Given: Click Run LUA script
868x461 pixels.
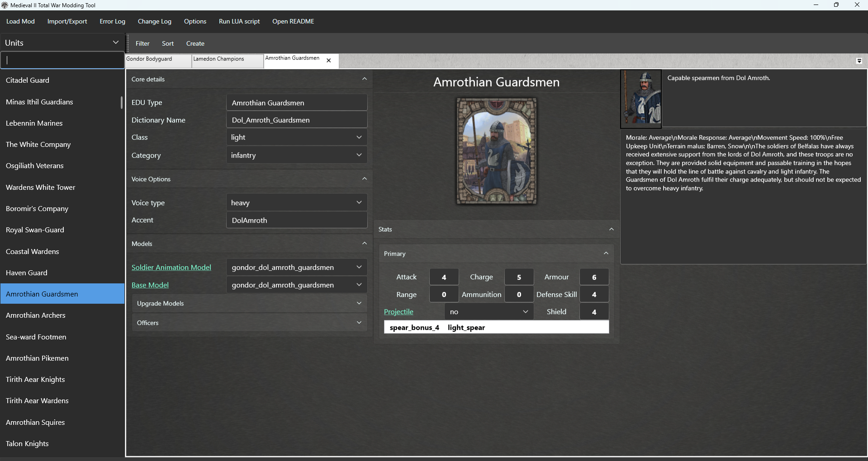Looking at the screenshot, I should (239, 21).
